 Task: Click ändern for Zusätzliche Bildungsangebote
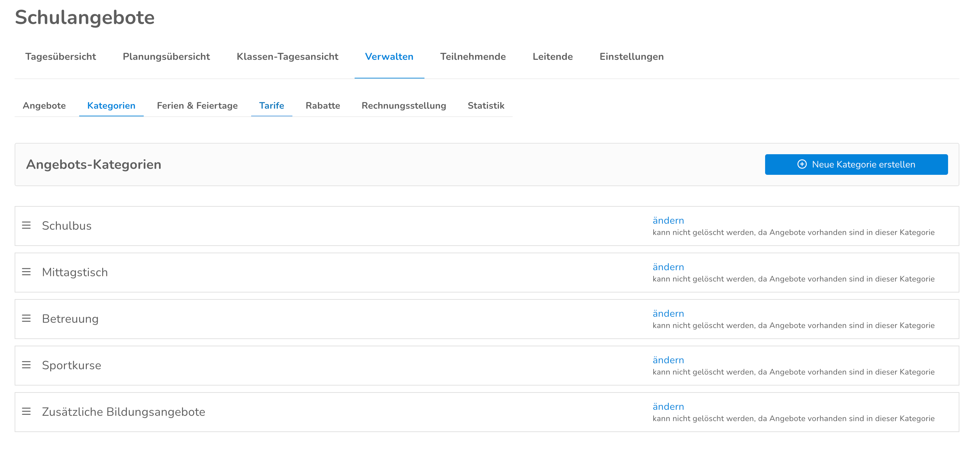pos(668,407)
